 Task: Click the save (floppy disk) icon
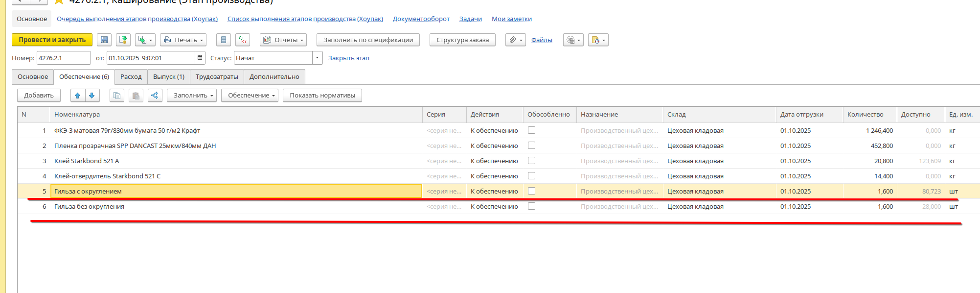click(x=104, y=40)
